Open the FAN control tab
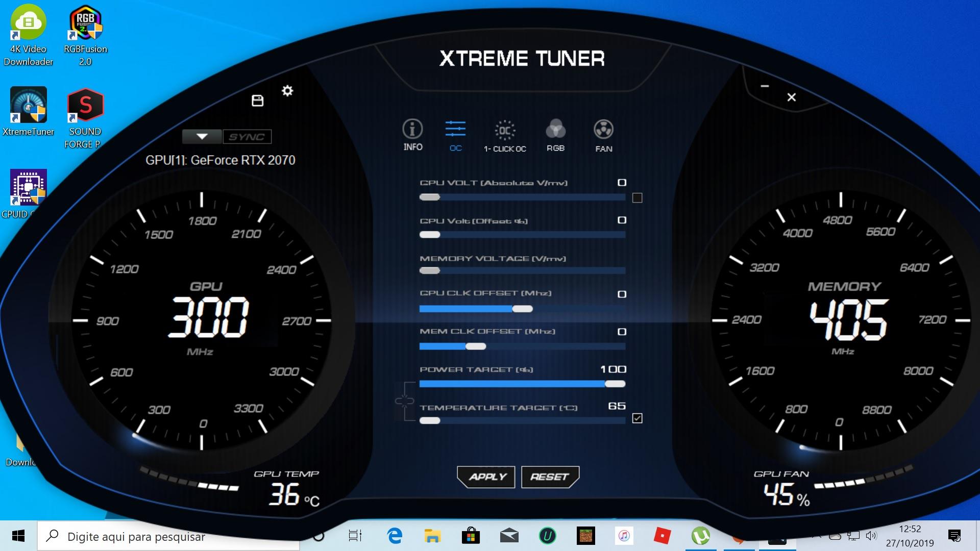The height and width of the screenshot is (551, 980). tap(603, 136)
